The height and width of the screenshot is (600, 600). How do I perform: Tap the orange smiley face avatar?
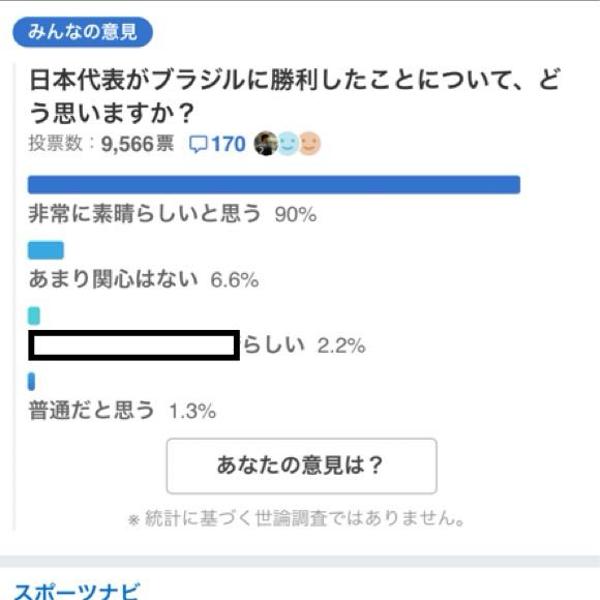[310, 144]
